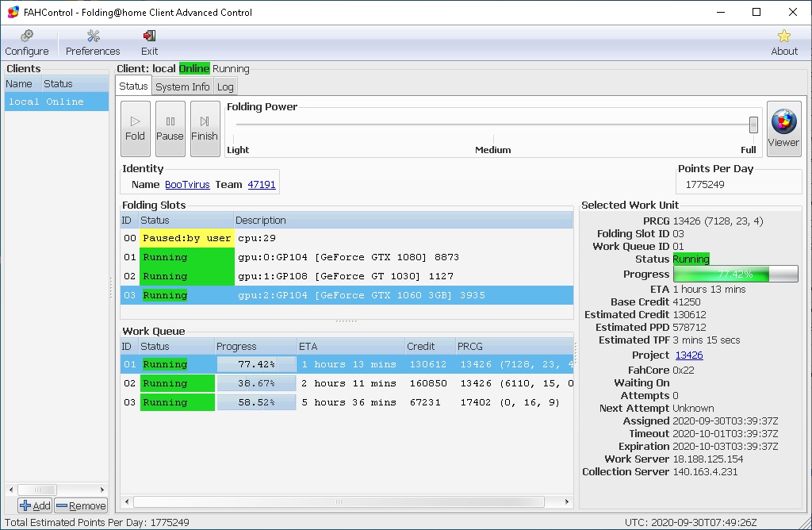Click Total Estimated Points Per Day text
This screenshot has height=530, width=812.
point(97,522)
